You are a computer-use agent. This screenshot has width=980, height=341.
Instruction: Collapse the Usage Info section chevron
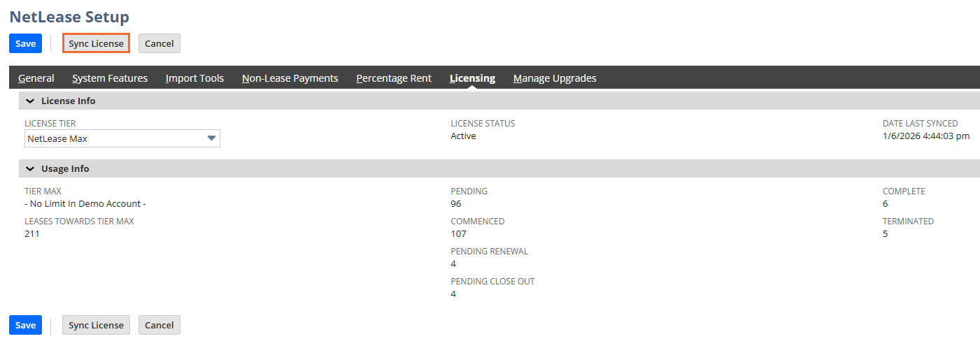30,168
